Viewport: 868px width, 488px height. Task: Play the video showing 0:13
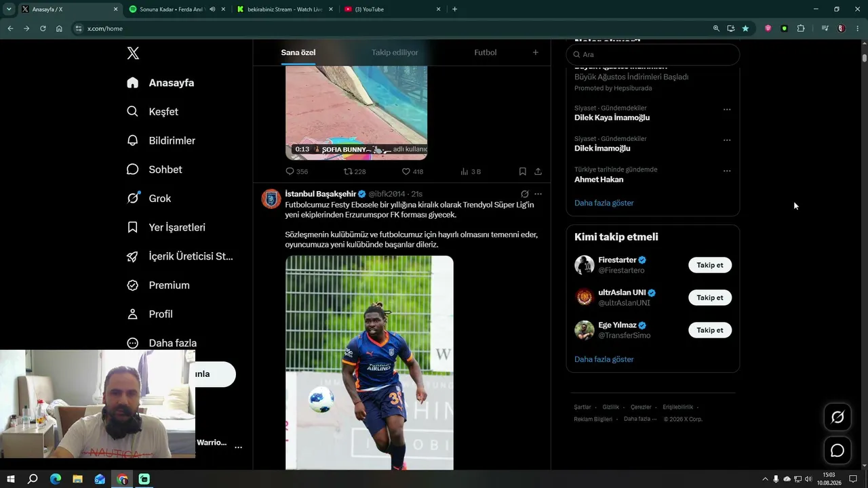coord(356,113)
